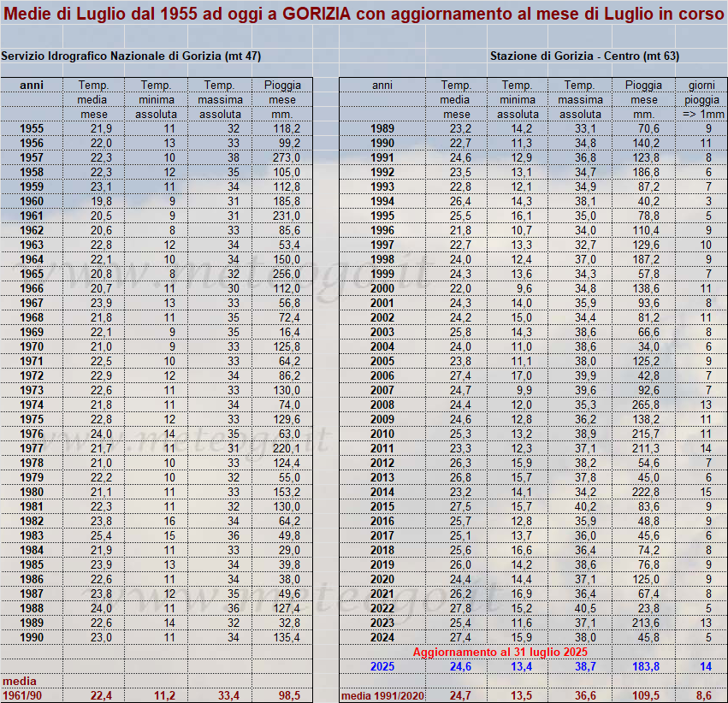The height and width of the screenshot is (703, 728).
Task: Click mean temperature 26,4 in the 1994 row
Action: [460, 201]
